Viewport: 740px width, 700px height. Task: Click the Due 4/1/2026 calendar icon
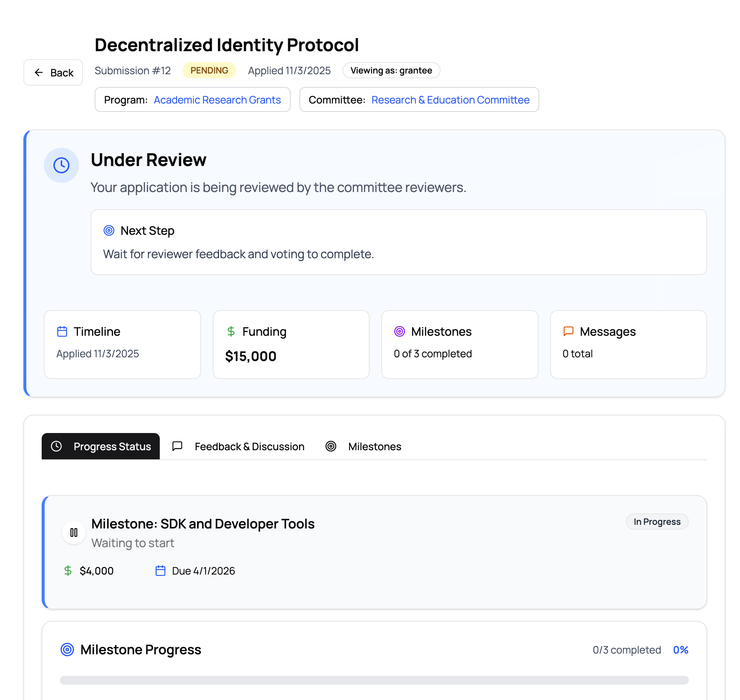pyautogui.click(x=161, y=571)
